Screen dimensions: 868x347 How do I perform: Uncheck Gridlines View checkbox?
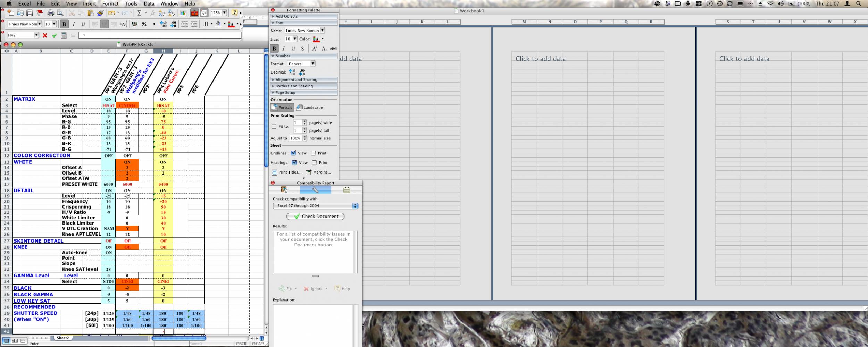(x=293, y=153)
